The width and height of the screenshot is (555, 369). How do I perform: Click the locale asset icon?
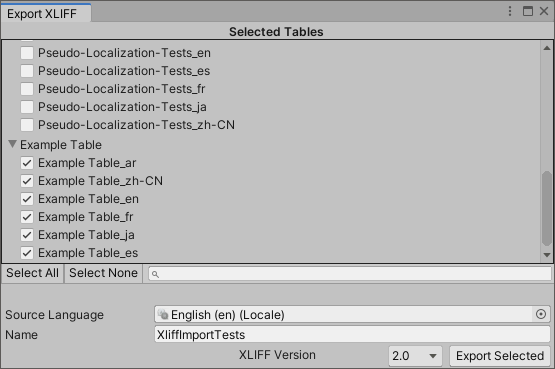(x=163, y=314)
